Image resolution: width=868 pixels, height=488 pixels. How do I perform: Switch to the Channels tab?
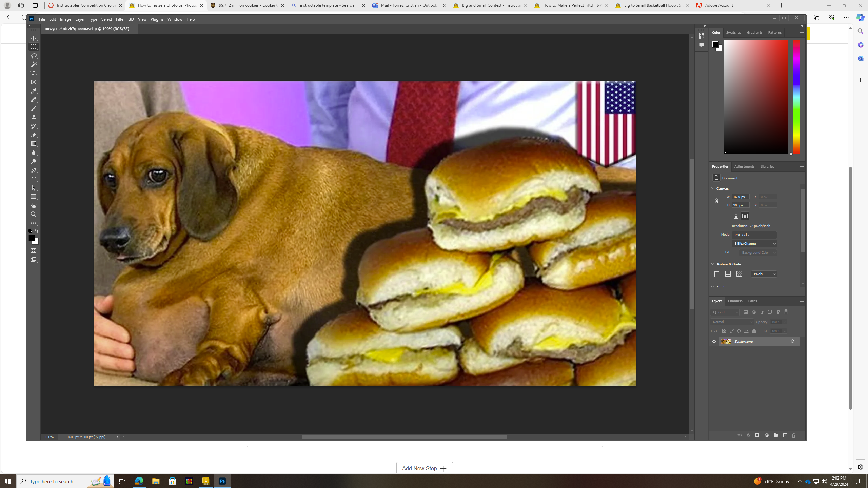coord(735,301)
